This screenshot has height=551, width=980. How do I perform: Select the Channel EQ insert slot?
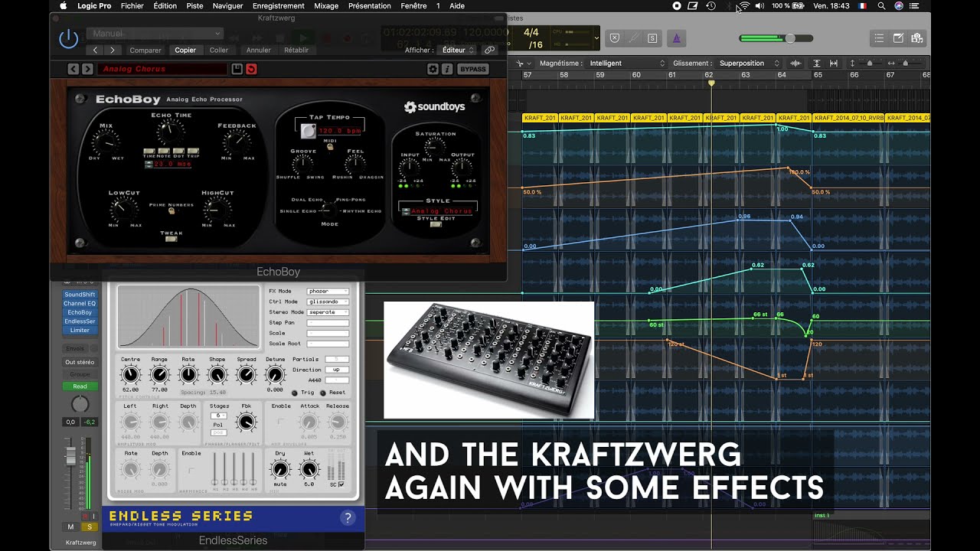(80, 304)
